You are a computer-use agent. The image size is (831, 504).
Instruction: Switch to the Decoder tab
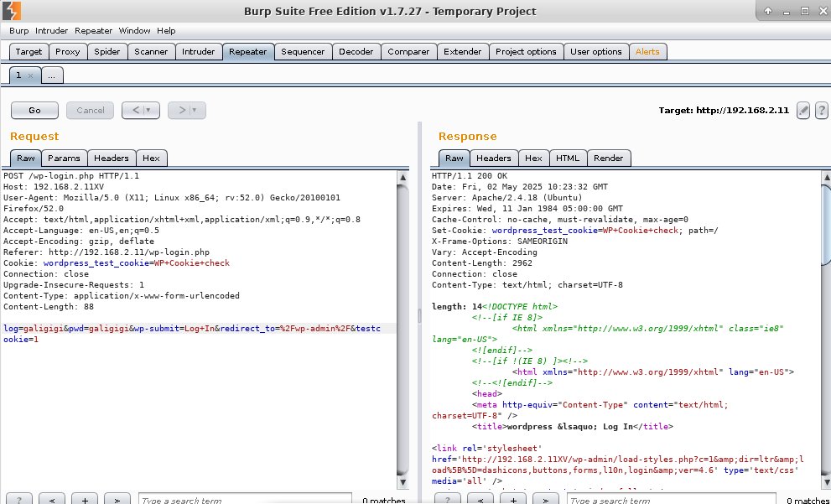point(356,51)
